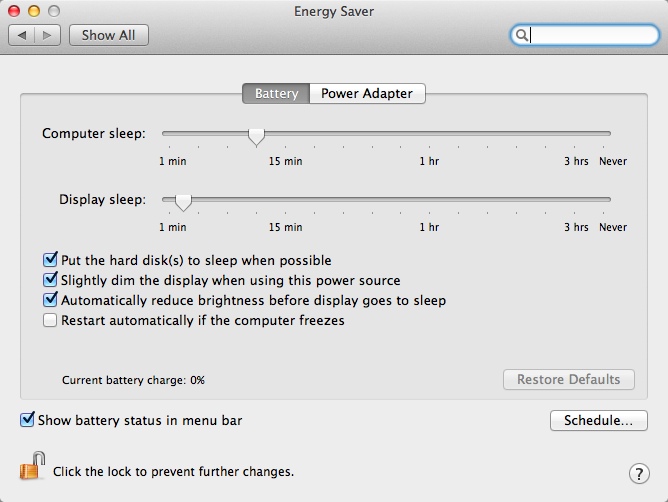Toggle Automatically reduce brightness before sleep

[x=51, y=300]
